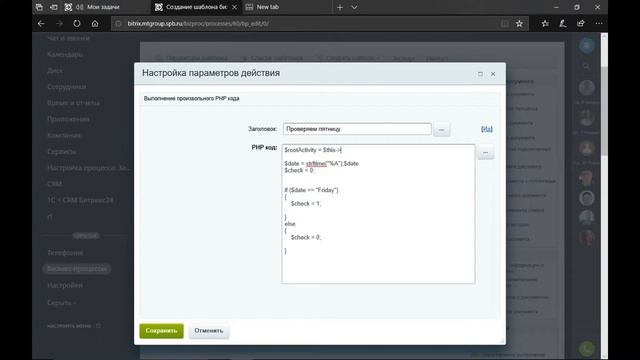Open Настроить меню at the sidebar bottom
Image resolution: width=640 pixels, height=360 pixels.
69,326
